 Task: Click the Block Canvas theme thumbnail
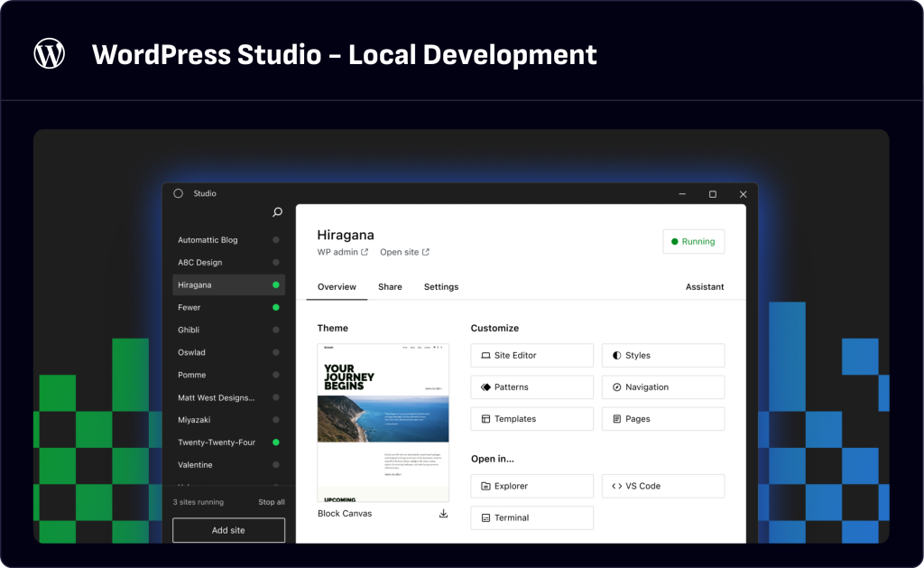[x=383, y=422]
